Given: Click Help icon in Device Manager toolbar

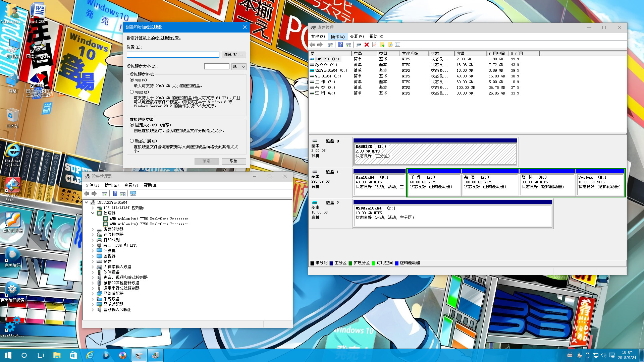Looking at the screenshot, I should tap(115, 194).
